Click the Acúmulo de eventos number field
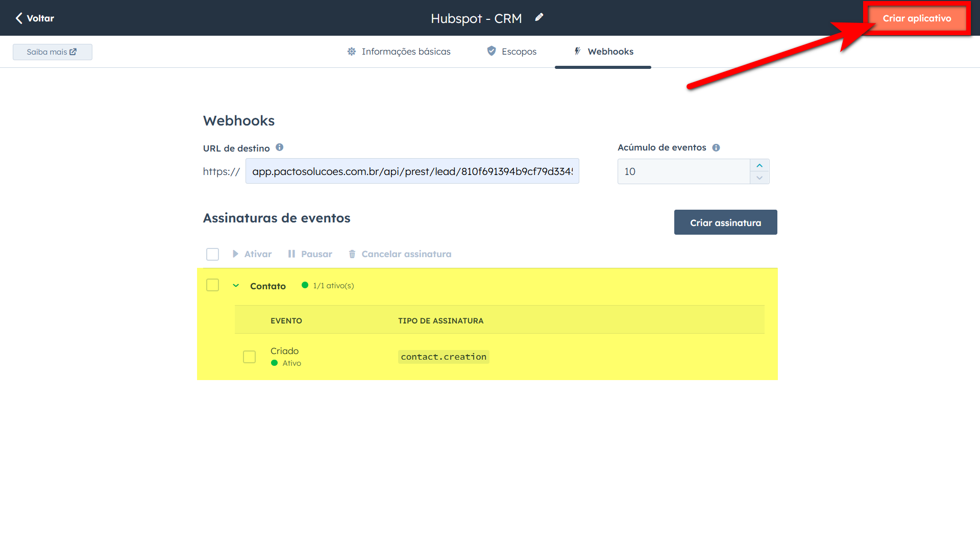 pyautogui.click(x=683, y=171)
